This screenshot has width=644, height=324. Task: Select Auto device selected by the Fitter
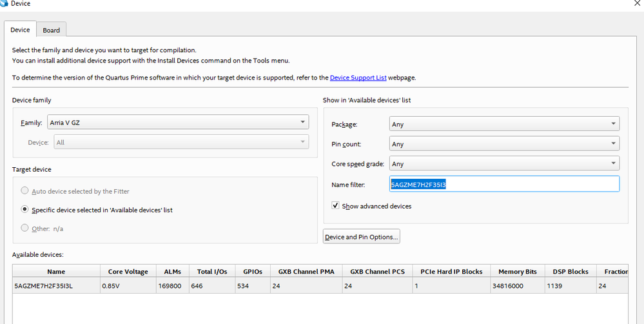[x=25, y=191]
